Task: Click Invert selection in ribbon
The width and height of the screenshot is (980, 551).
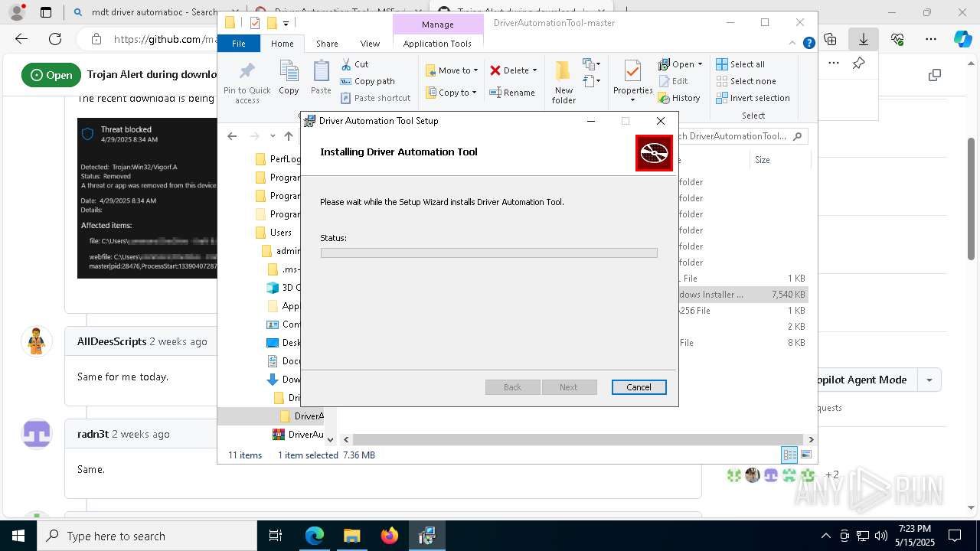Action: tap(753, 98)
